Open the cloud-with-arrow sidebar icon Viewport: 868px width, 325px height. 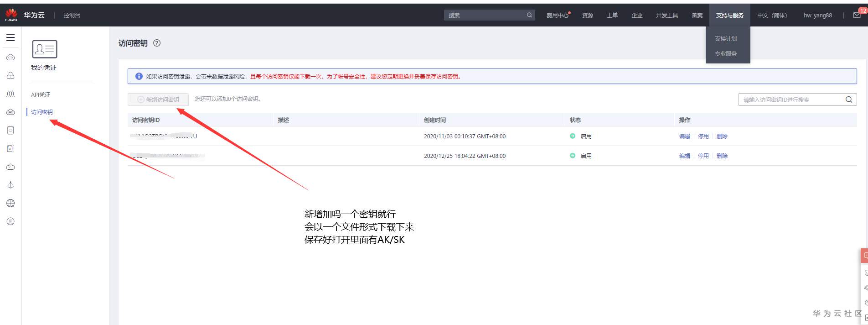(x=10, y=167)
